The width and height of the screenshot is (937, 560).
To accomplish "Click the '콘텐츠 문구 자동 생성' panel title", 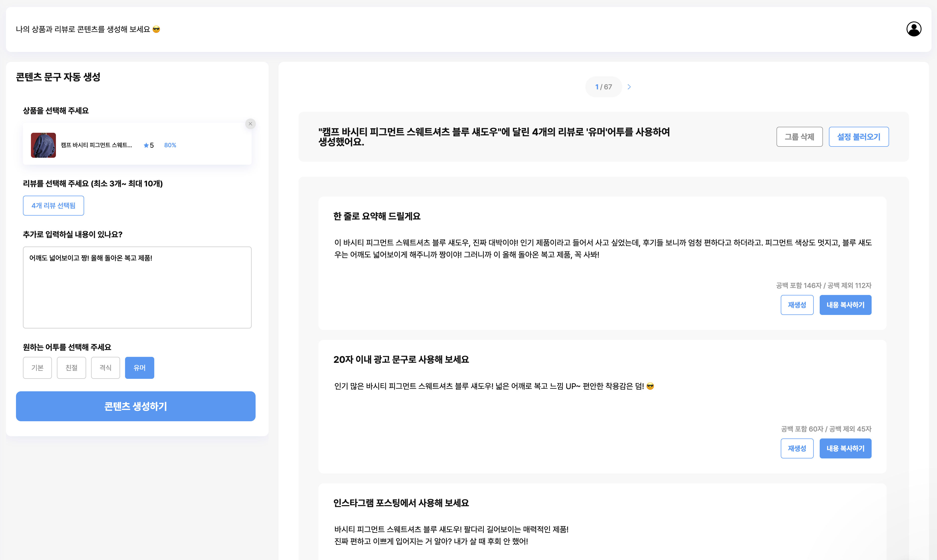I will (x=58, y=77).
